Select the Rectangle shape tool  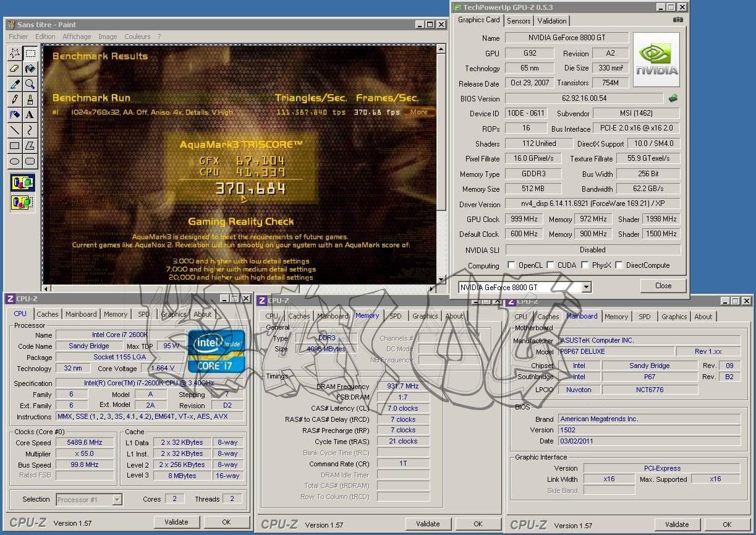point(15,146)
